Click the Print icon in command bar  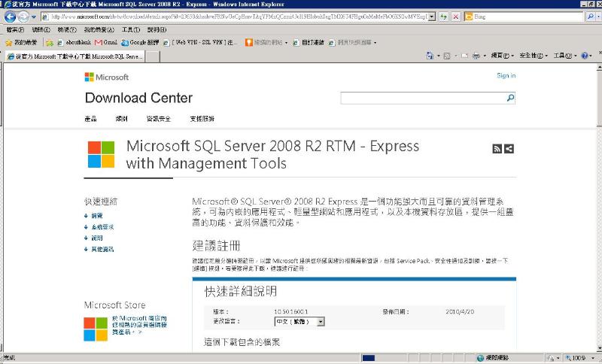point(476,56)
